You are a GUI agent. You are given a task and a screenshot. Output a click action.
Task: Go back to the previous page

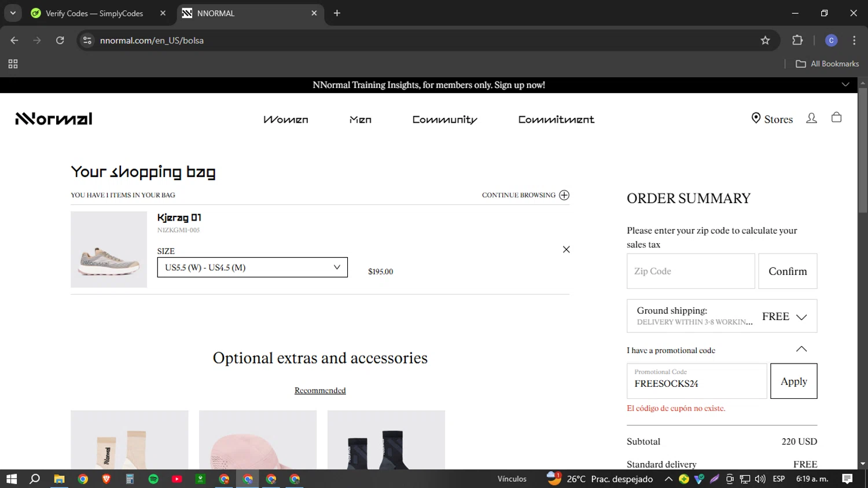tap(14, 41)
